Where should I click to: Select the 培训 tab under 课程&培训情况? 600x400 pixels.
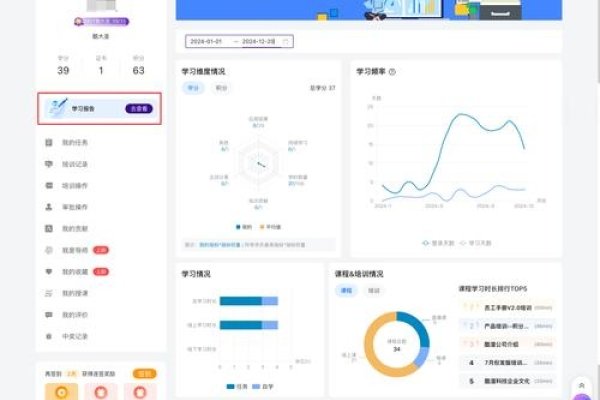374,291
